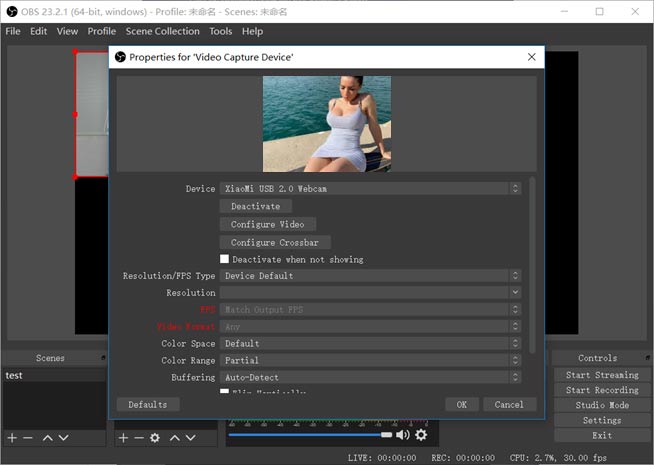Move source up in Sources panel
The width and height of the screenshot is (654, 465).
coord(175,438)
